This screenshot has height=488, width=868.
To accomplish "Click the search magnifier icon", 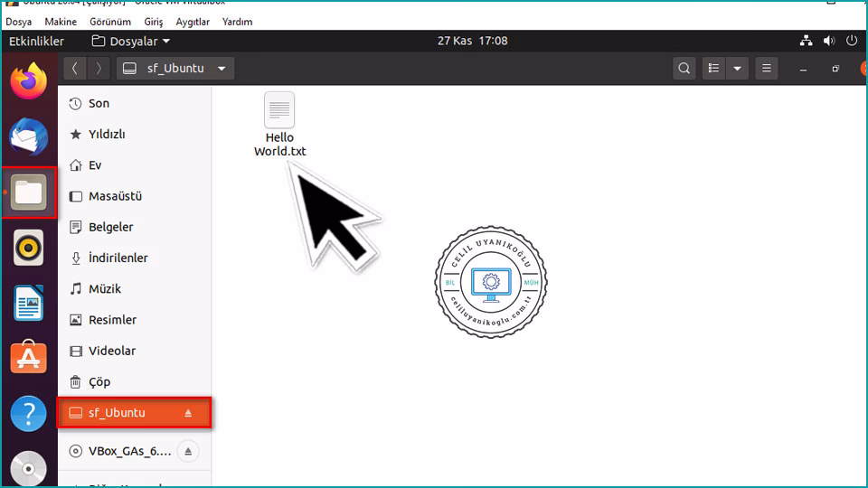I will click(x=684, y=69).
